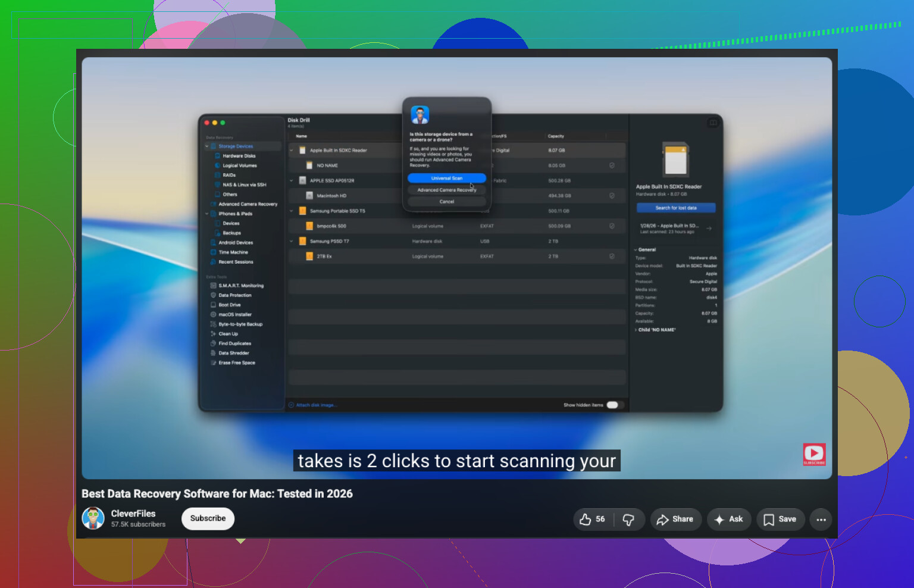Open the CleverFiles channel name
Screen dimensions: 914x588
(x=133, y=514)
